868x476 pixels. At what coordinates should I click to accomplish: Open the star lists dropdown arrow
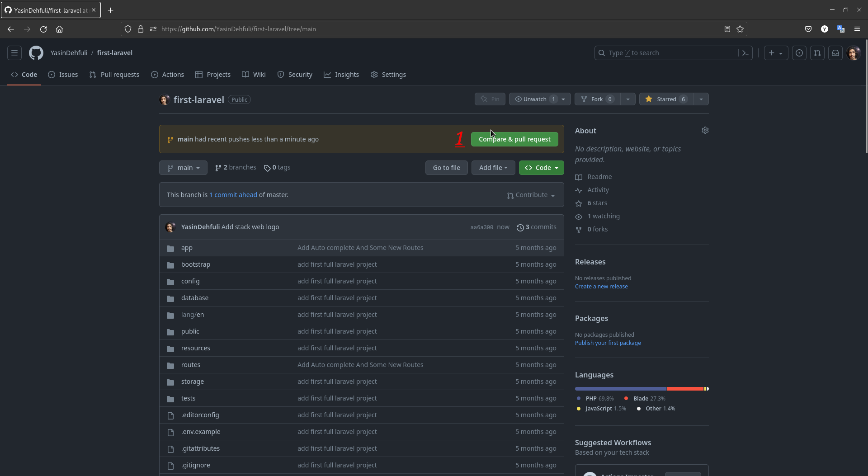point(701,99)
